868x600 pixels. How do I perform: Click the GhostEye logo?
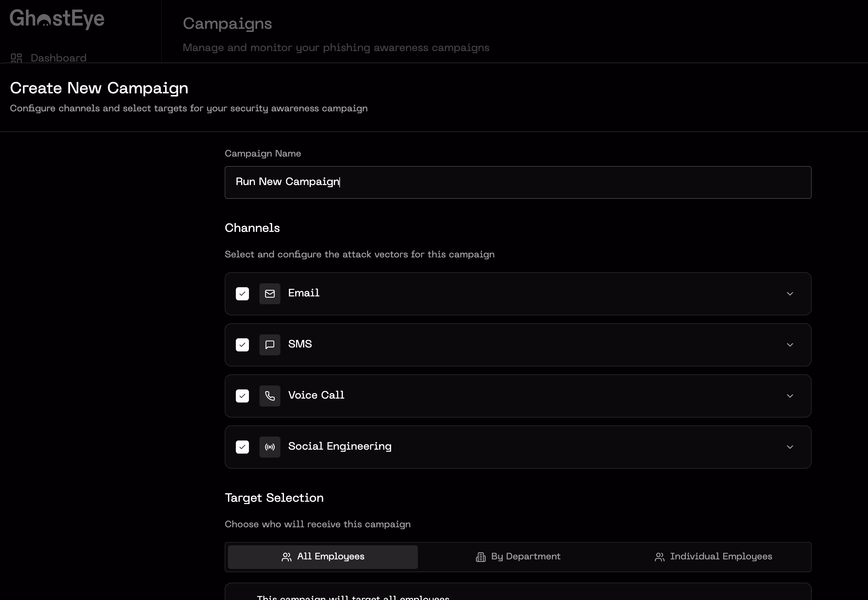click(57, 19)
